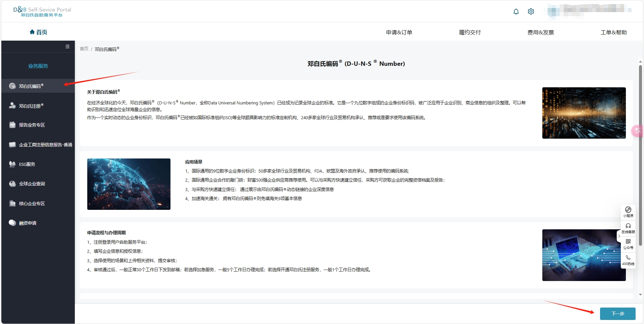Click the line starting "4、加速海关通关"
This screenshot has width=644, height=324.
click(x=244, y=198)
